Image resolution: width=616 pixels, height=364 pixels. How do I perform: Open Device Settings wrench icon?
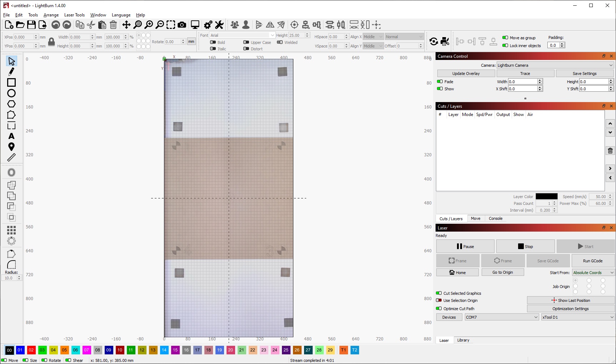coord(219,25)
